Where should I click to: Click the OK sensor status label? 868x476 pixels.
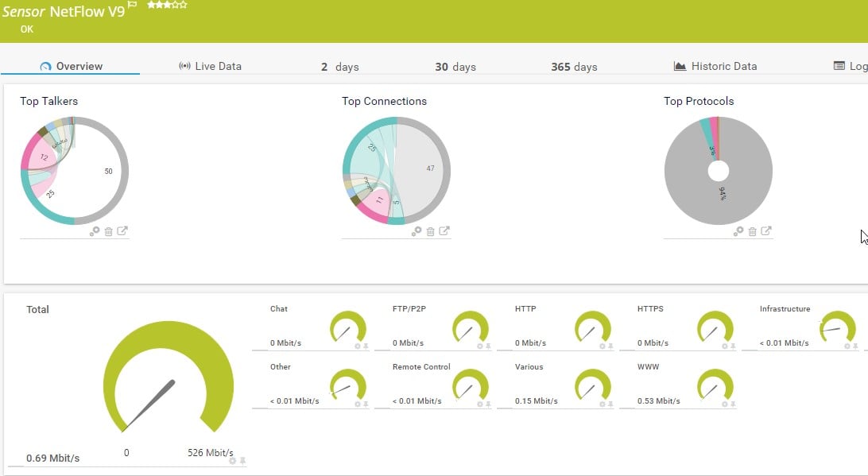pyautogui.click(x=26, y=29)
